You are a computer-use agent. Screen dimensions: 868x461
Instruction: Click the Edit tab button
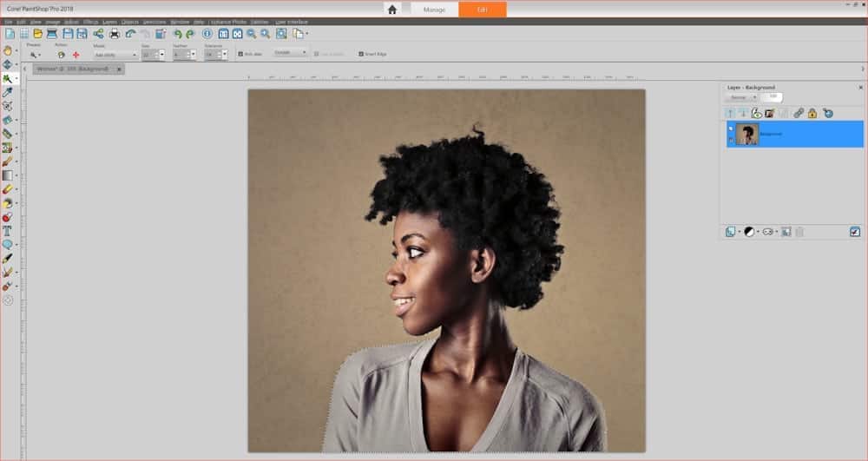(482, 10)
